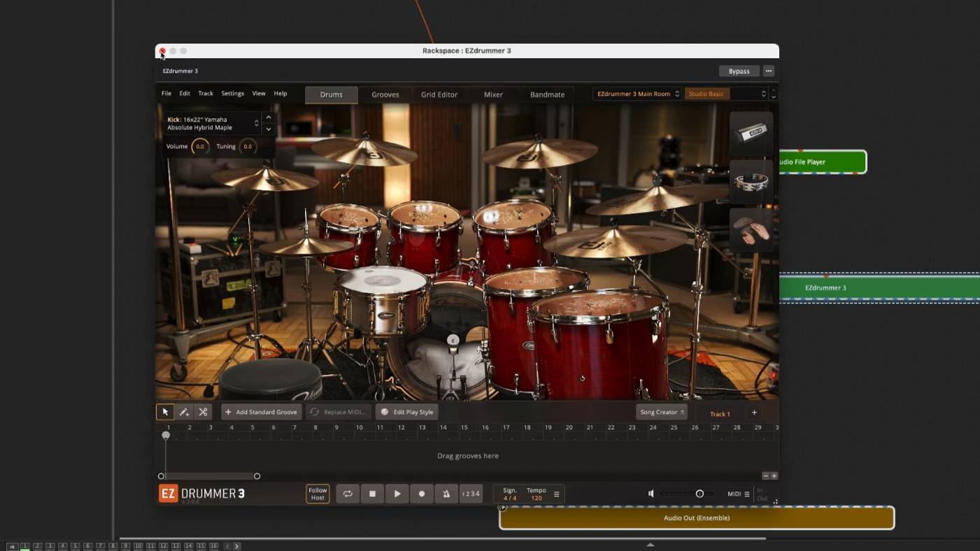Viewport: 980px width, 551px height.
Task: Open the tempo and signature list menu
Action: point(556,494)
